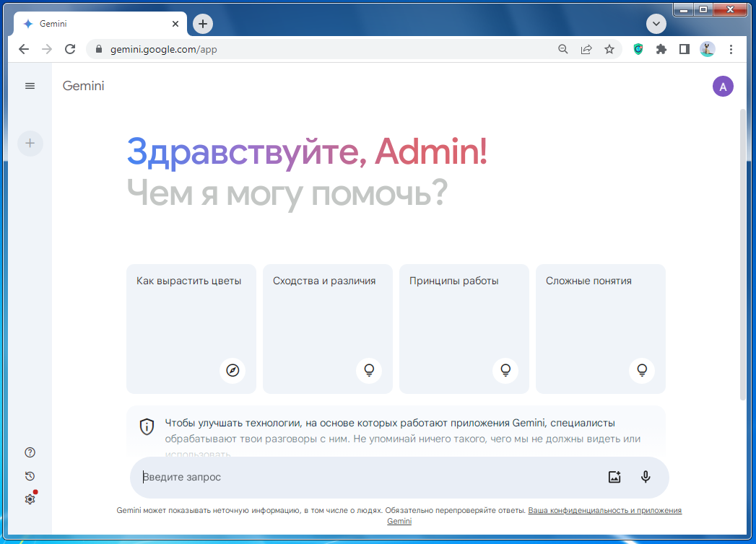Open the Gemini hamburger main menu
The image size is (756, 544).
pos(30,86)
